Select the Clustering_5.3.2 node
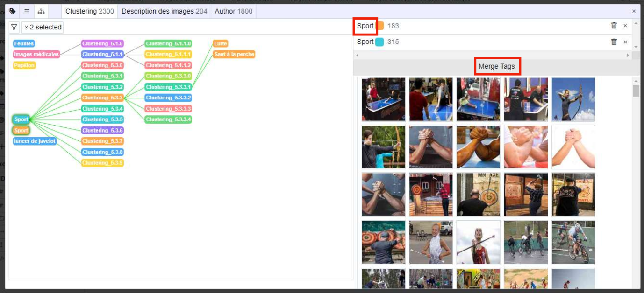This screenshot has width=644, height=293. (102, 87)
